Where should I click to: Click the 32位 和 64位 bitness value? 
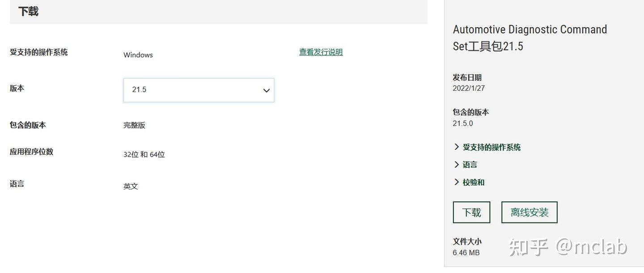[144, 155]
